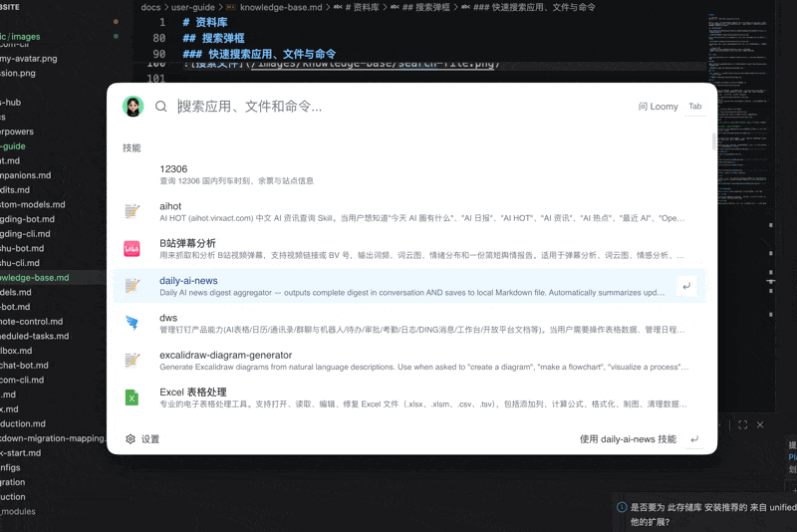Select the 12306 skill
The image size is (797, 532).
point(409,174)
